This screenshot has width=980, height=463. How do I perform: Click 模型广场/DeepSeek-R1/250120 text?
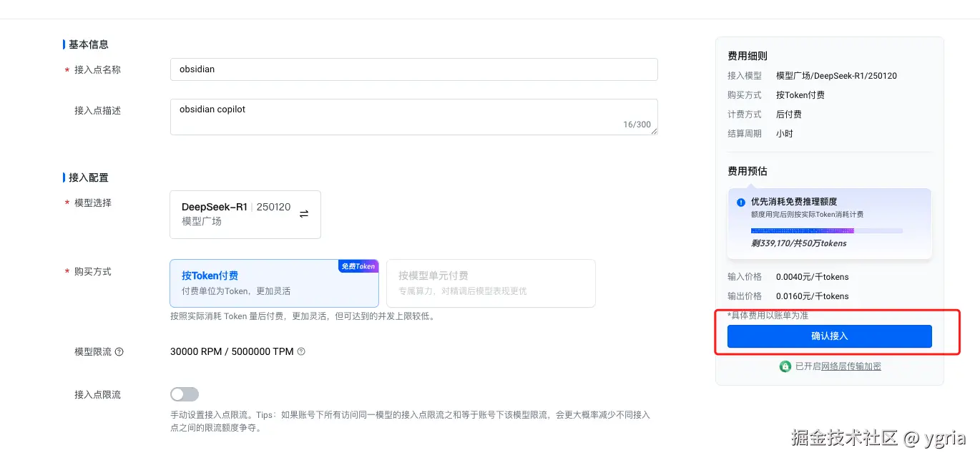[836, 76]
